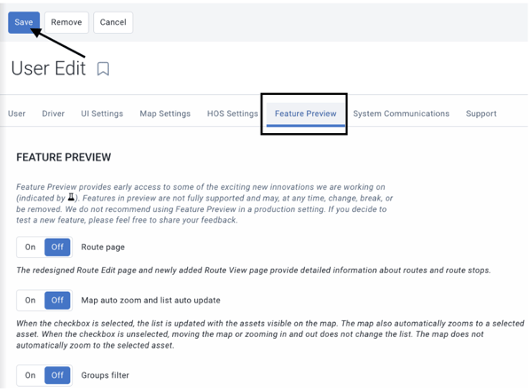Image resolution: width=532 pixels, height=392 pixels.
Task: Switch to the Driver tab
Action: [x=53, y=114]
